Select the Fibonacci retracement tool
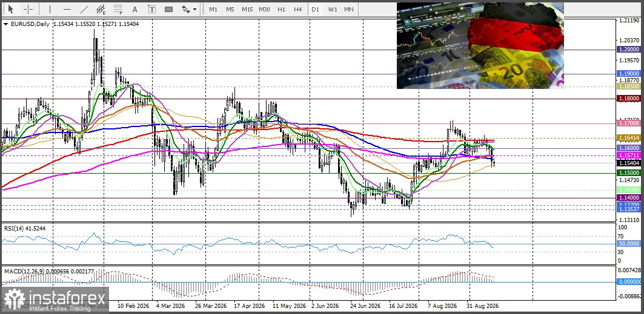 [118, 9]
